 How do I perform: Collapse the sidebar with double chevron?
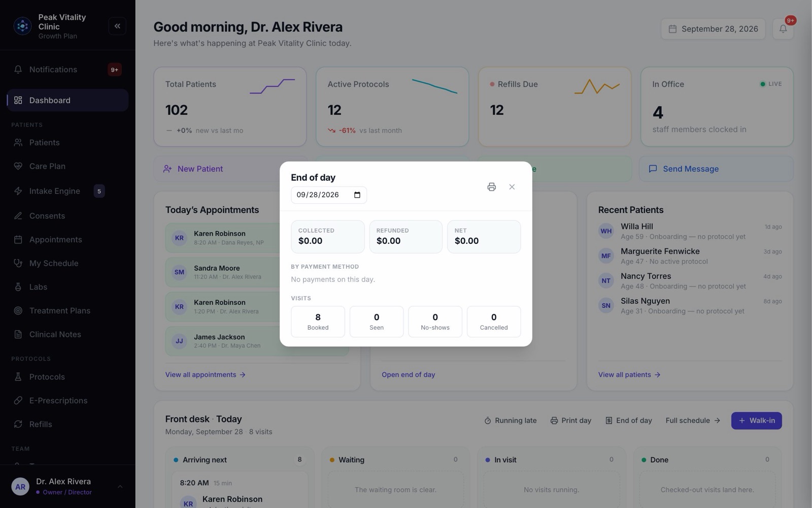pyautogui.click(x=117, y=26)
